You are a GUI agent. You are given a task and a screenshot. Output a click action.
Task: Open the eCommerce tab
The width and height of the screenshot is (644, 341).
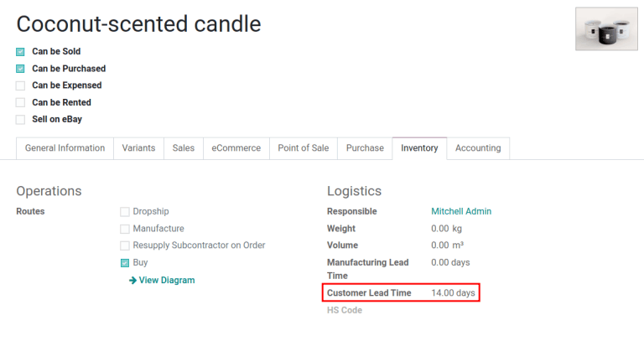pos(236,148)
